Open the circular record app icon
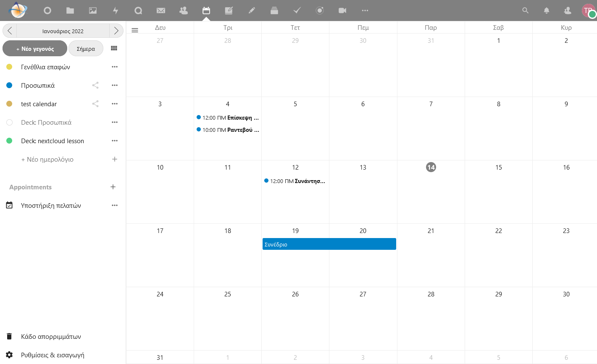Screen dimensions: 597x364 tap(320, 10)
